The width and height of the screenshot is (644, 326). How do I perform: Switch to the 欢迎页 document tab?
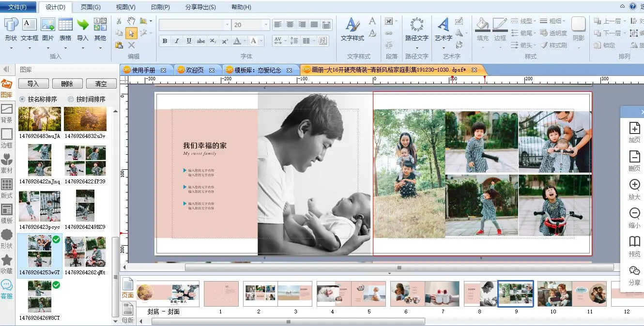click(195, 70)
